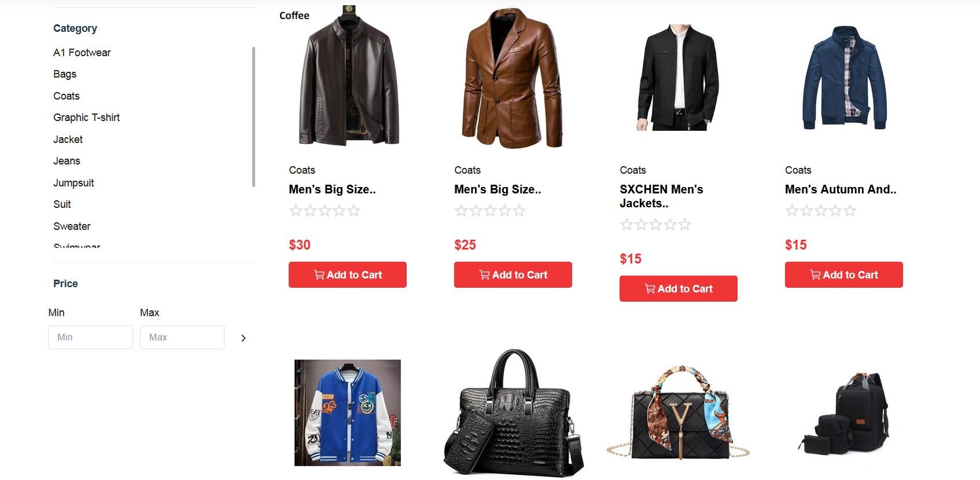Click first star rating of $30 coat
Image resolution: width=980 pixels, height=480 pixels.
[296, 211]
